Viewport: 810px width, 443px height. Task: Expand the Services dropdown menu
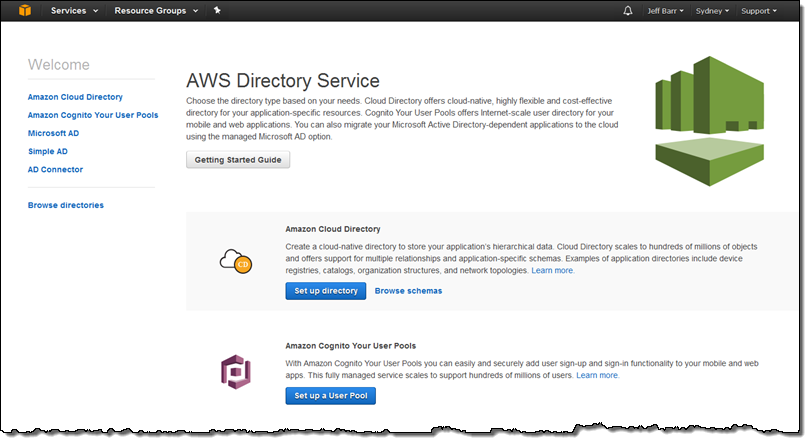(x=74, y=11)
